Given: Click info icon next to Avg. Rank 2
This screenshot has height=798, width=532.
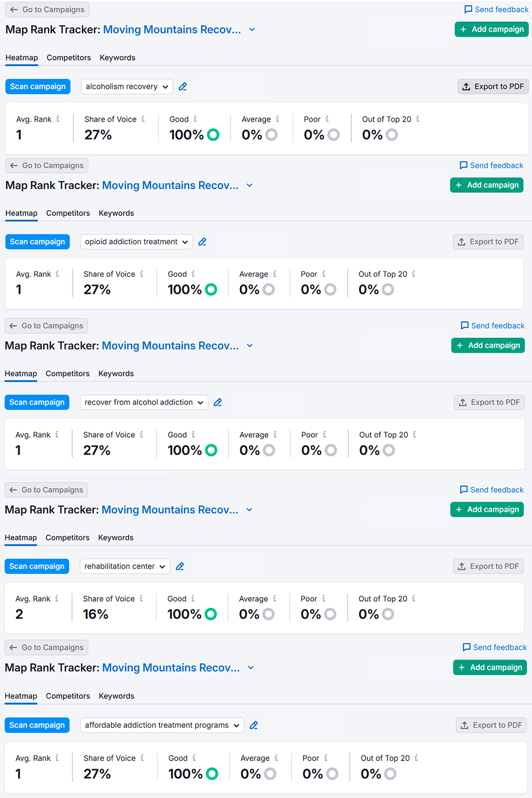Looking at the screenshot, I should (x=57, y=598).
